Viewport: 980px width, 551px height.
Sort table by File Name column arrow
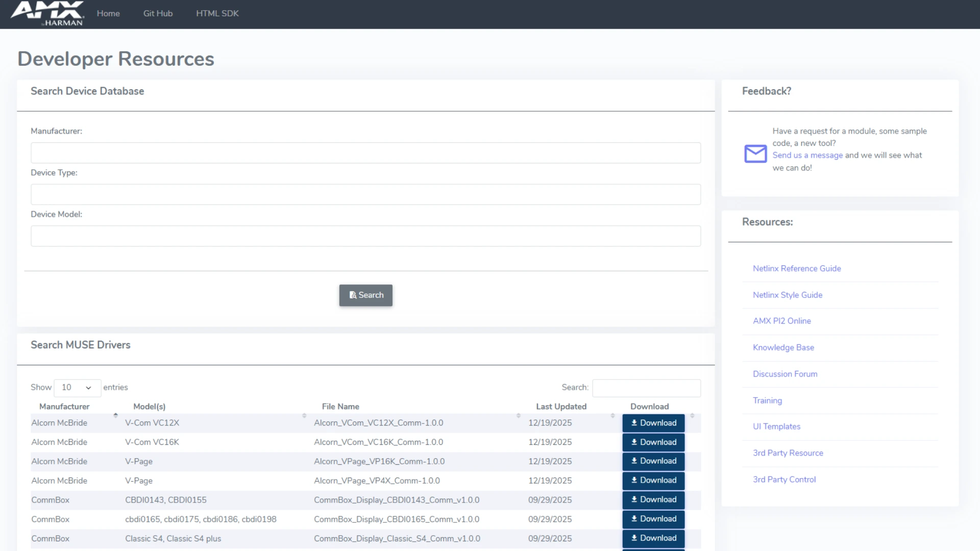(518, 415)
